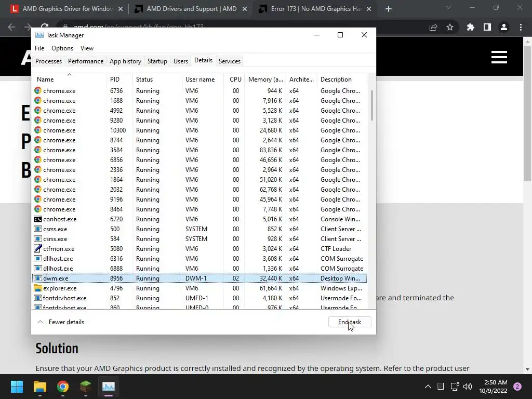Select the chrome.exe icon with PID 6736

point(37,90)
